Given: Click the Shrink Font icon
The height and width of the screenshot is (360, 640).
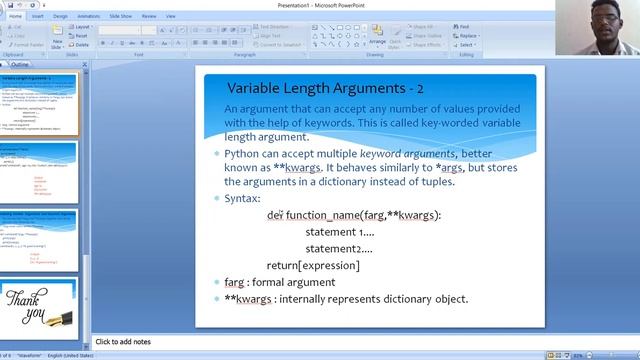Looking at the screenshot, I should point(171,30).
